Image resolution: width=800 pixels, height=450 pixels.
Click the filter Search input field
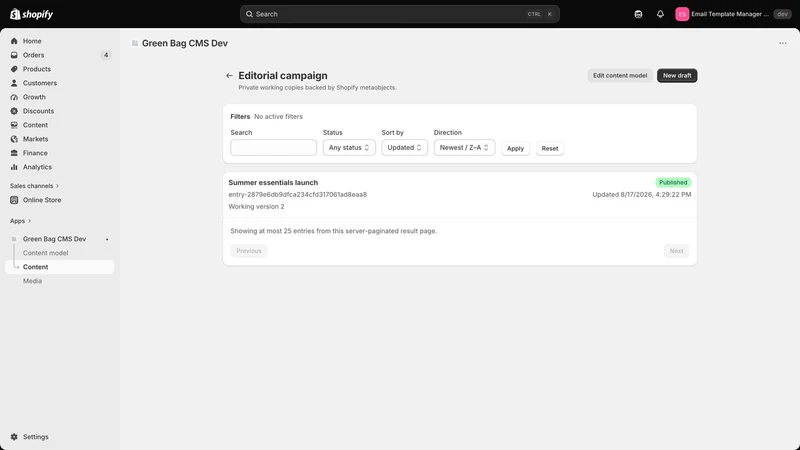273,147
